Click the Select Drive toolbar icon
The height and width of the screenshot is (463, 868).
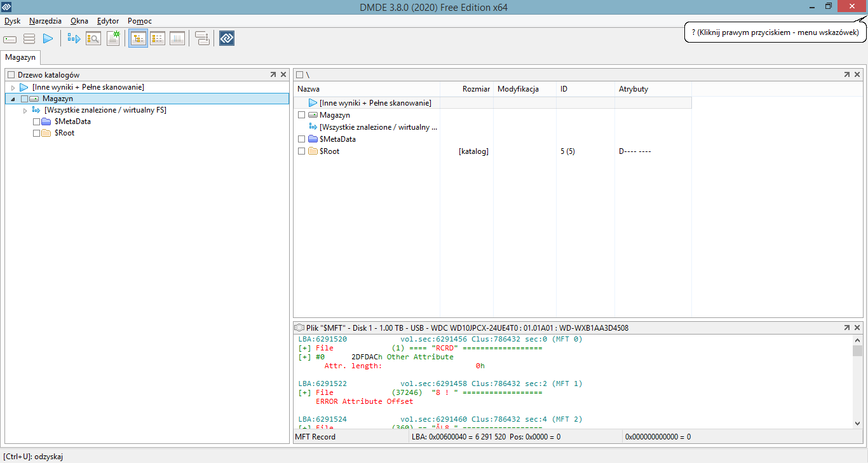coord(10,39)
